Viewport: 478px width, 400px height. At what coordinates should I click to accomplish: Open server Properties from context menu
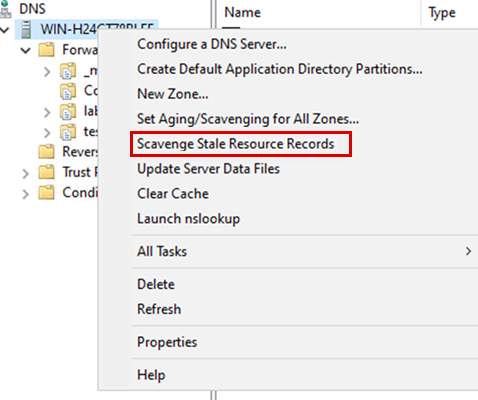click(x=167, y=342)
